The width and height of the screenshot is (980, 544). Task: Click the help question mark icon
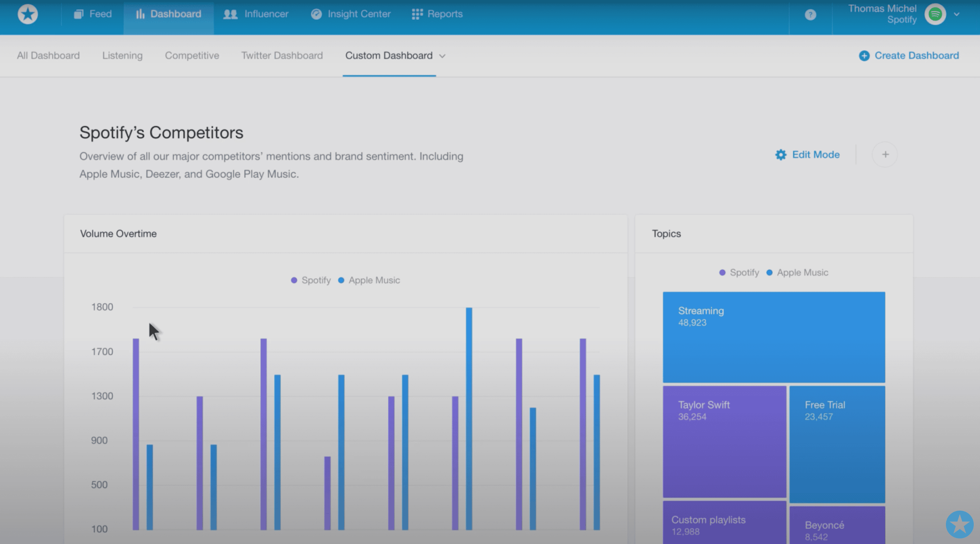(810, 15)
